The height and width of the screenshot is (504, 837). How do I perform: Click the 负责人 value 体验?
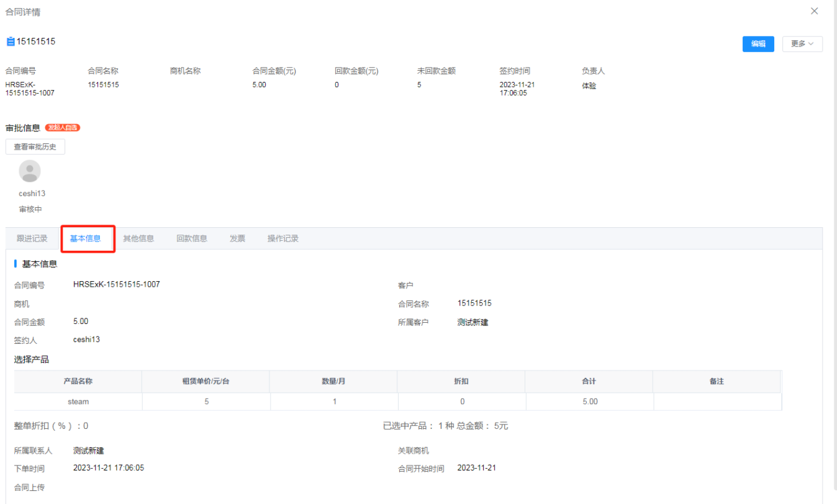click(x=589, y=85)
